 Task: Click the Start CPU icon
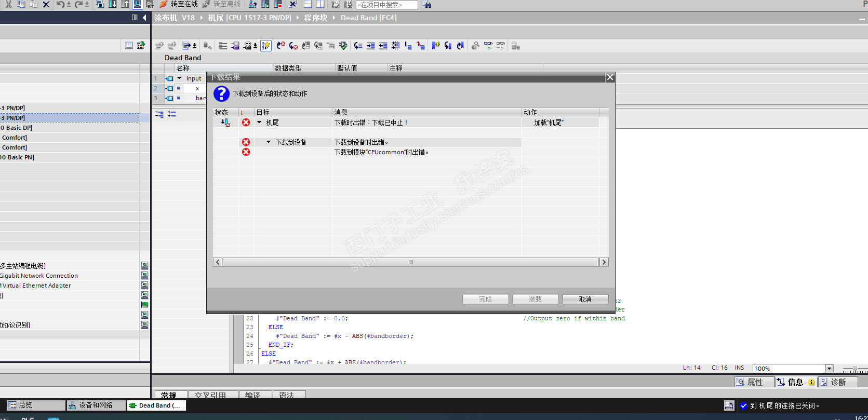click(265, 4)
